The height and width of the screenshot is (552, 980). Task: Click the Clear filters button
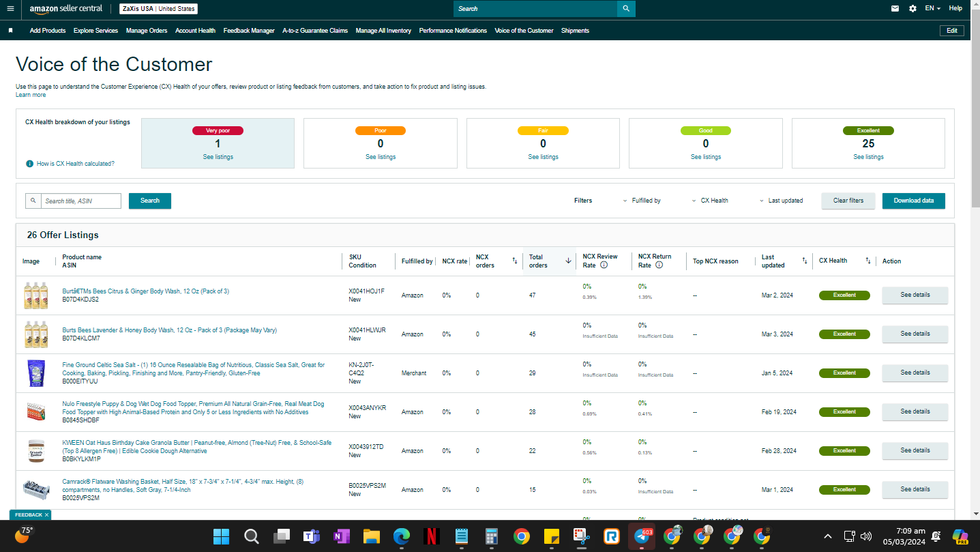coord(848,201)
